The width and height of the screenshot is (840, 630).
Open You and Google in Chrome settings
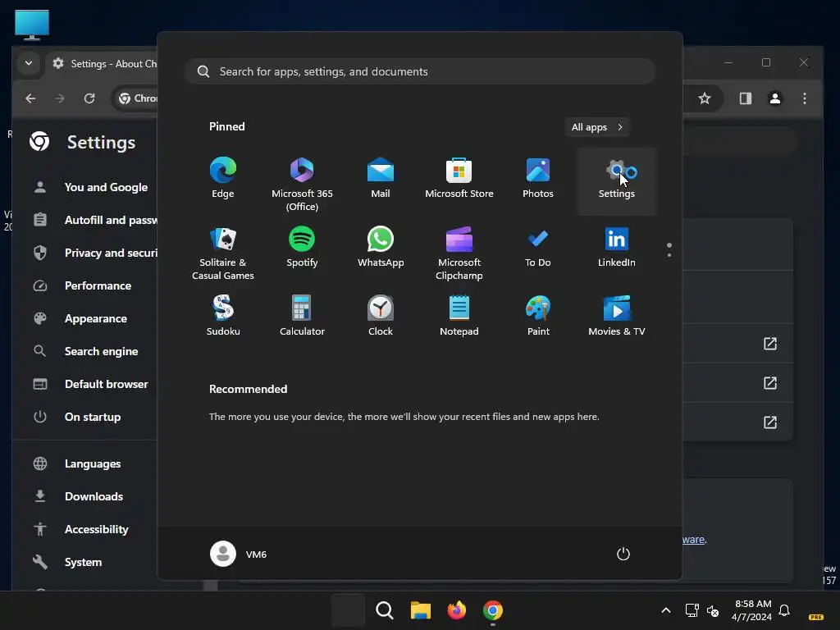[91, 188]
